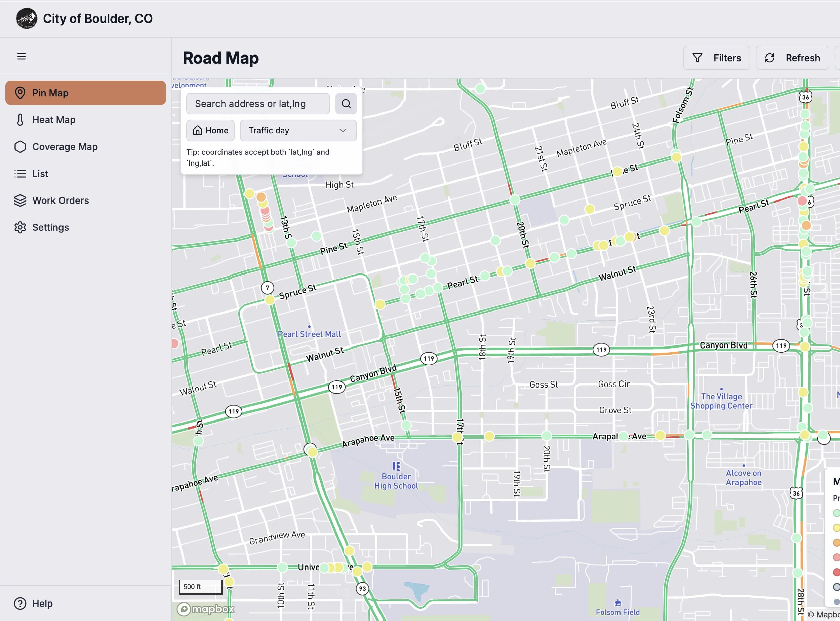Click Boulder High School building icon
Screen dimensions: 840x621
pos(396,466)
